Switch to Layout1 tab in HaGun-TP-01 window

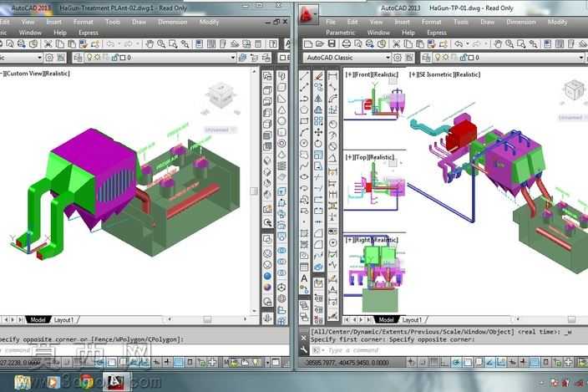pos(412,320)
